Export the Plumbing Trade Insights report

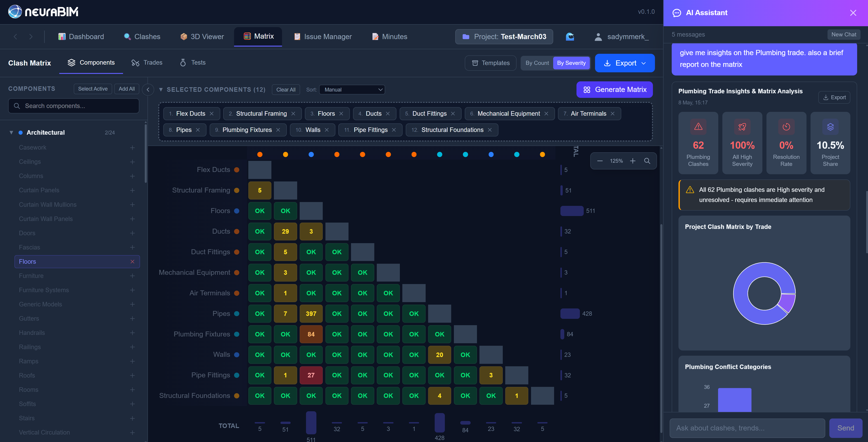click(834, 97)
